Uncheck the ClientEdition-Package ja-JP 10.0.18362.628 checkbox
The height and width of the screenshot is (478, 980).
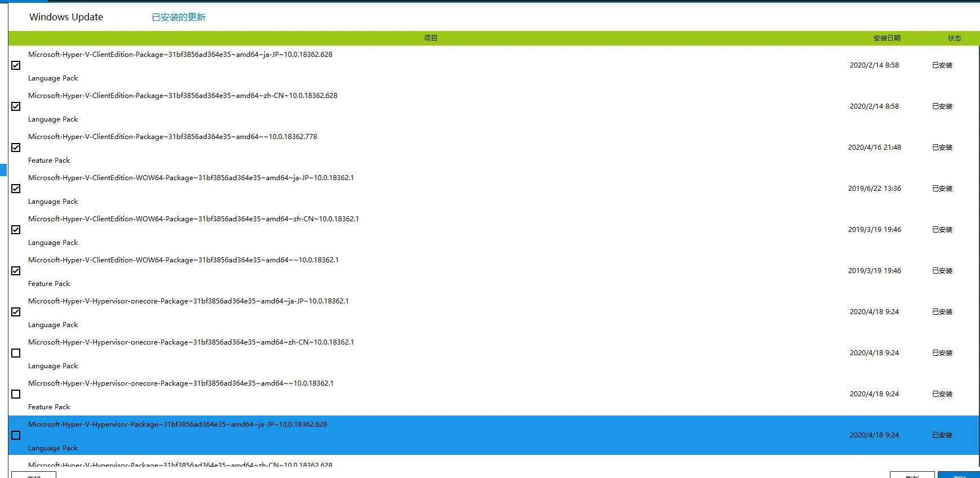[16, 65]
